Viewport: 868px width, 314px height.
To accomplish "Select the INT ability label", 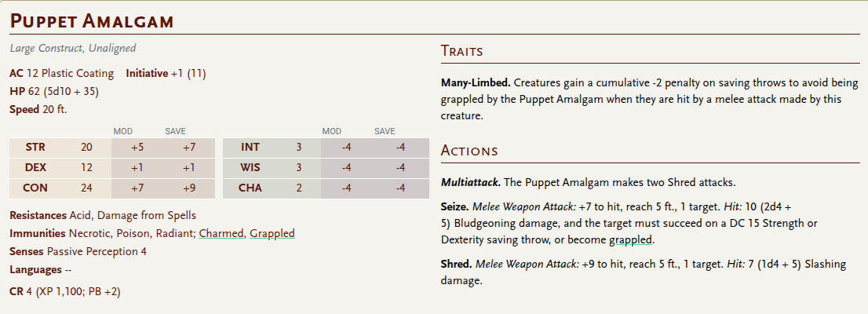I will pyautogui.click(x=251, y=148).
